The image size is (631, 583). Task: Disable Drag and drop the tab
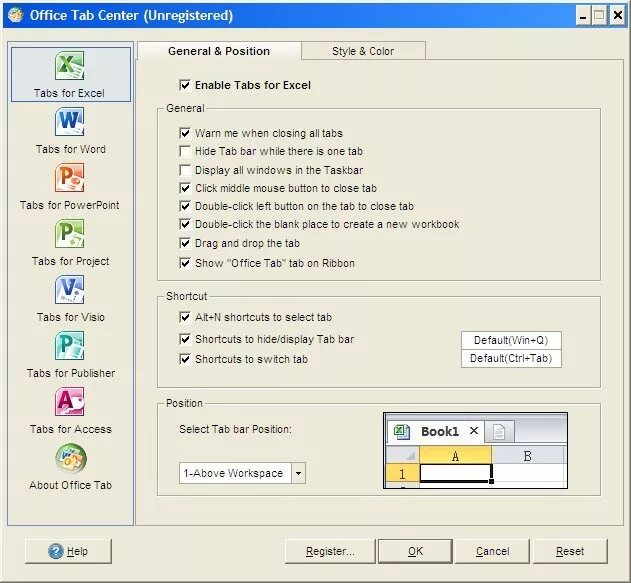[x=185, y=243]
